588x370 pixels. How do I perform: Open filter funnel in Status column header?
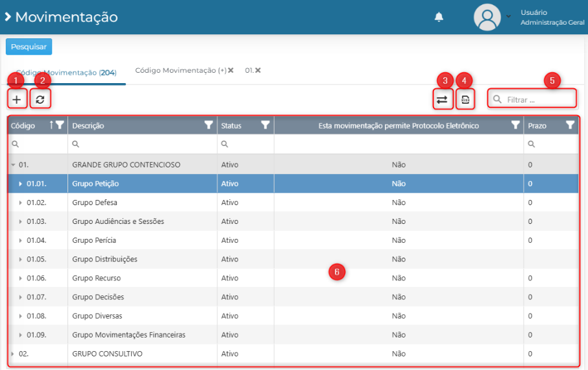click(x=265, y=125)
